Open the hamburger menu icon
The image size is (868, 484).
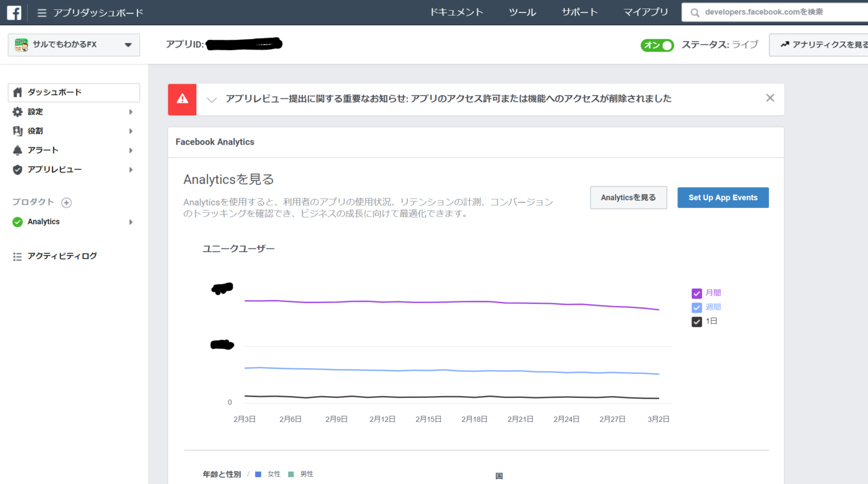[x=42, y=13]
